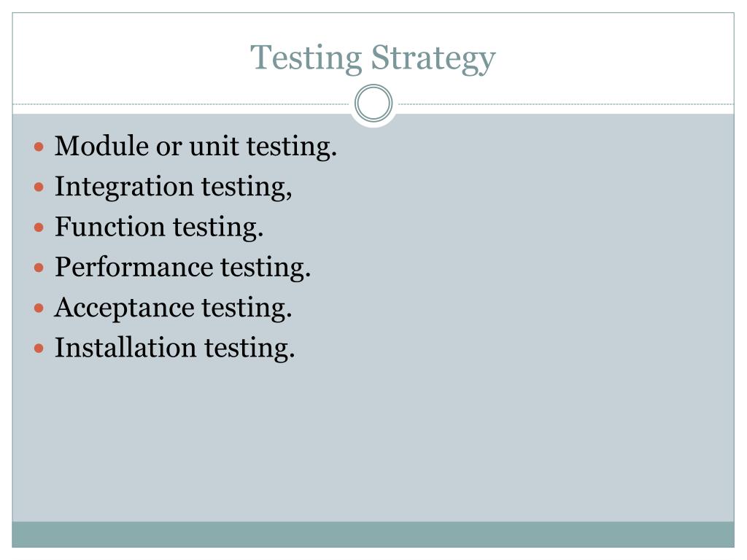Click the bullet beside Integration testing
Screen dimensions: 747x560
tap(39, 187)
